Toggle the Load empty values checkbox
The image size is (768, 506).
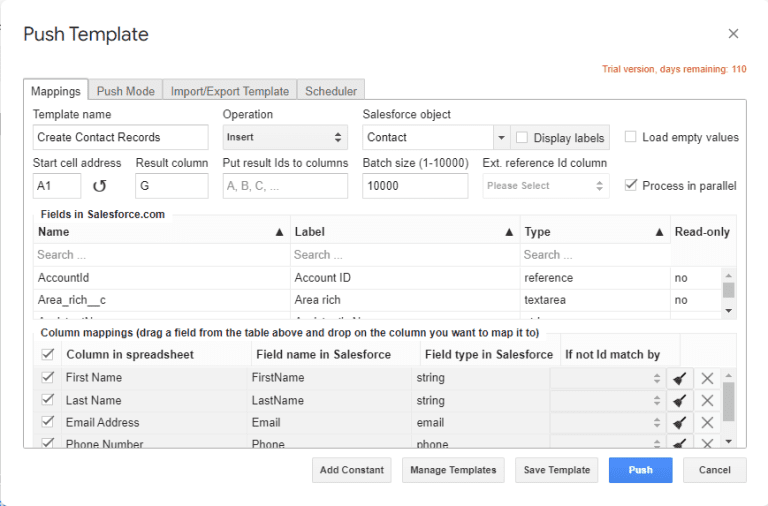point(631,137)
